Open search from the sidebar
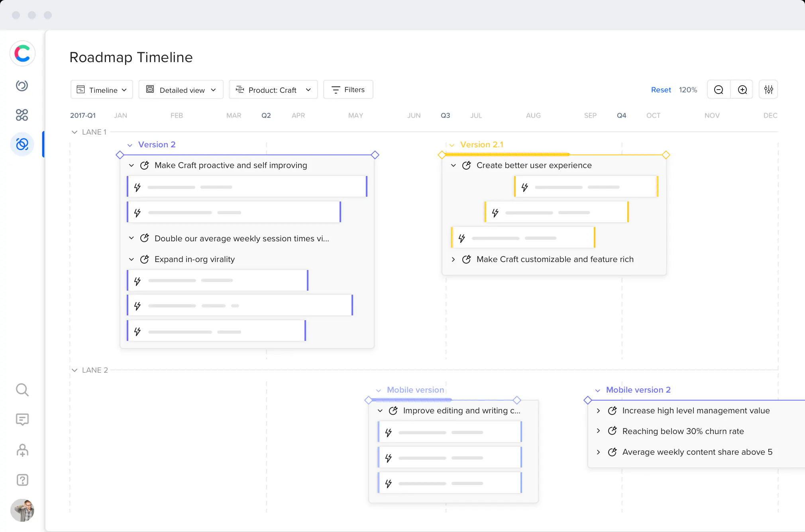 22,390
